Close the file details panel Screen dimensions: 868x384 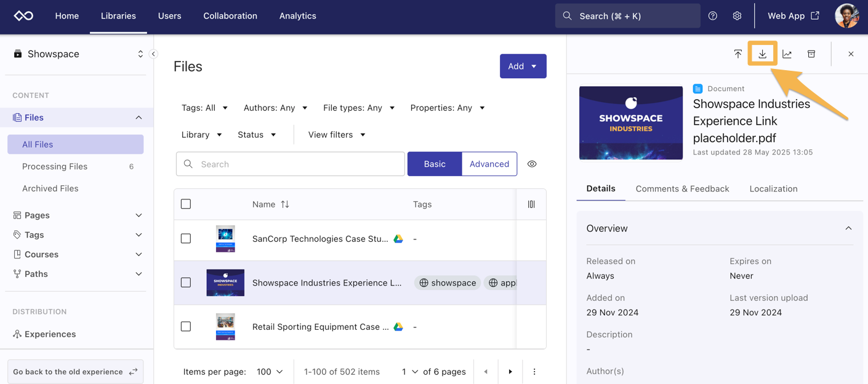(851, 54)
